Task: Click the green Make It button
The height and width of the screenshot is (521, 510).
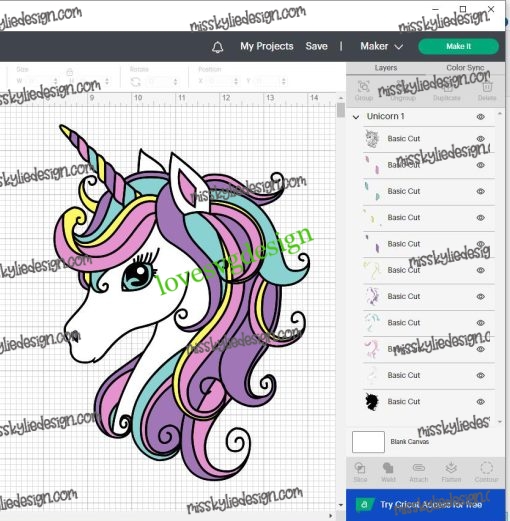Action: pyautogui.click(x=458, y=46)
